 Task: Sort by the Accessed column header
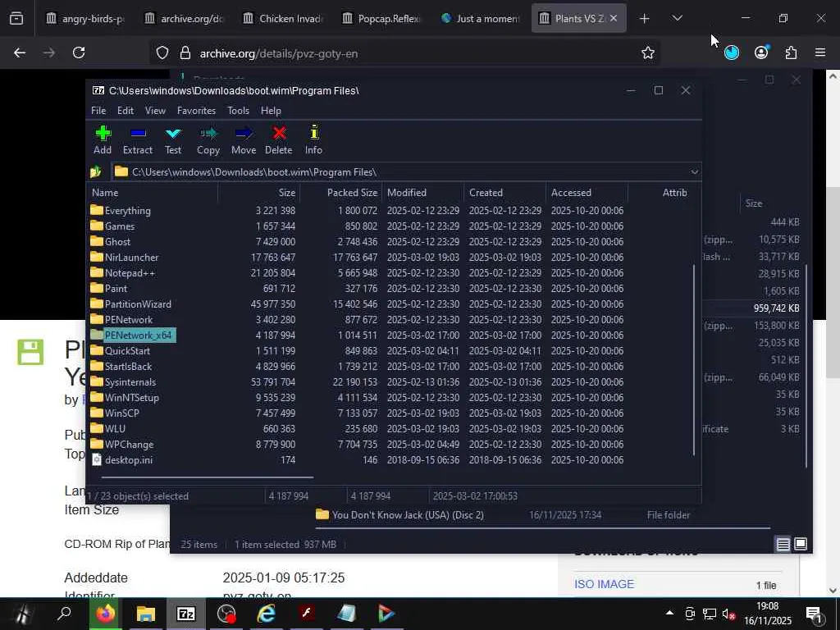587,192
